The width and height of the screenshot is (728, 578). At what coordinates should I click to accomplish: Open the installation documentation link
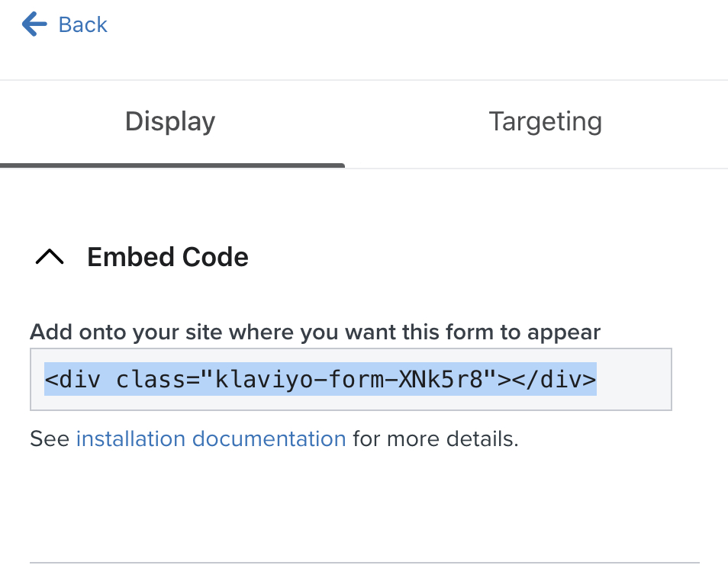(x=211, y=438)
